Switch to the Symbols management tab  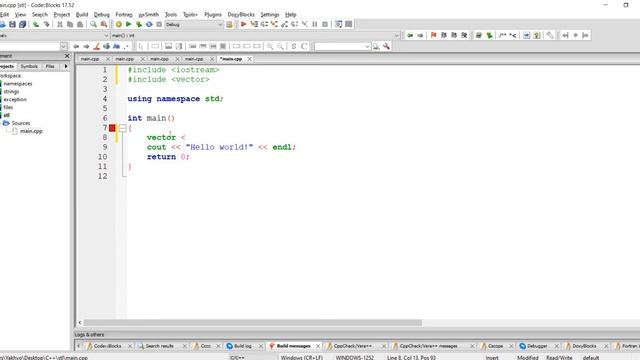(x=29, y=66)
